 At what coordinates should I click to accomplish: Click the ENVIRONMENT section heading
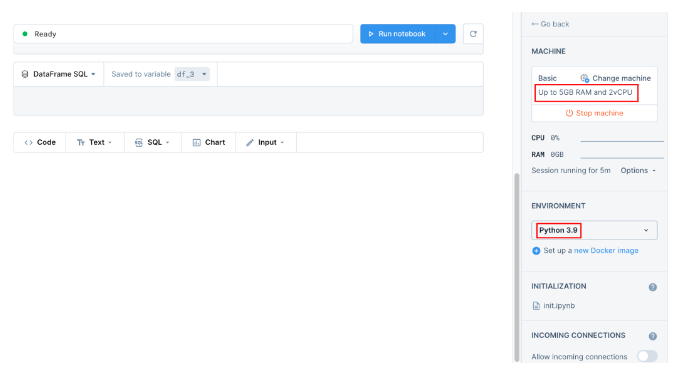(x=558, y=206)
